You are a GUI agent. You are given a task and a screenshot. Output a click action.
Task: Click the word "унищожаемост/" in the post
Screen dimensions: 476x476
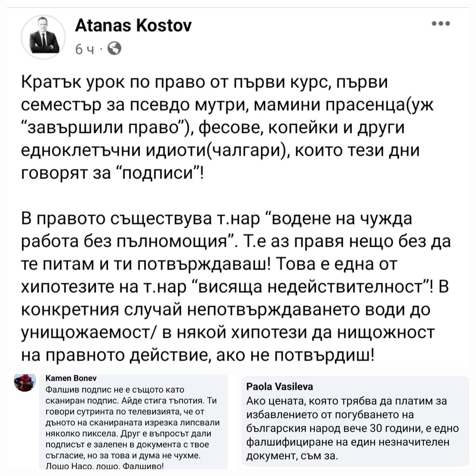click(89, 333)
